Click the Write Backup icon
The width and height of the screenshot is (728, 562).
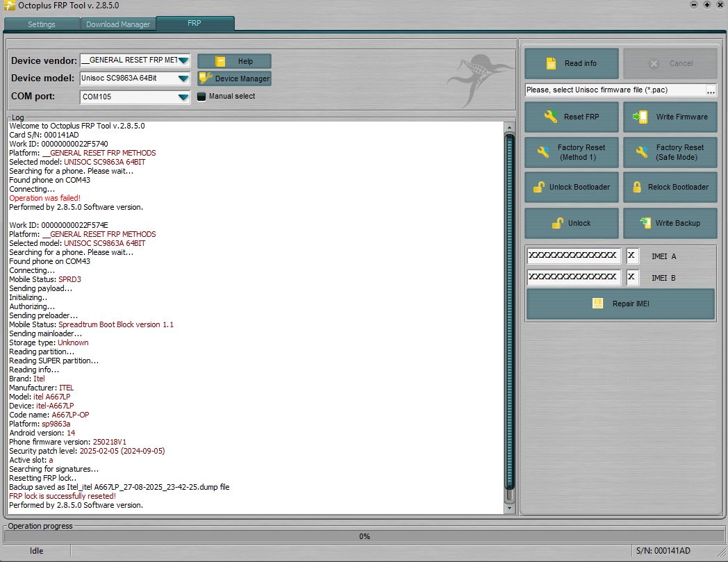[x=645, y=222]
